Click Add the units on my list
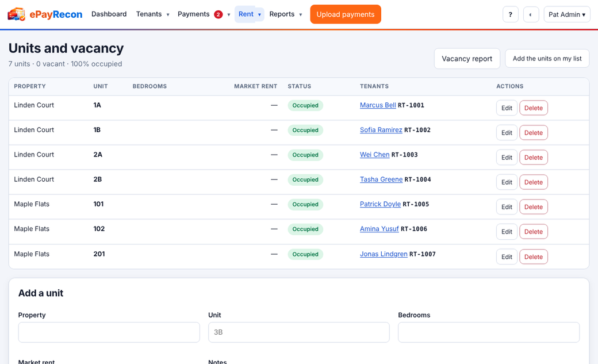 [547, 59]
